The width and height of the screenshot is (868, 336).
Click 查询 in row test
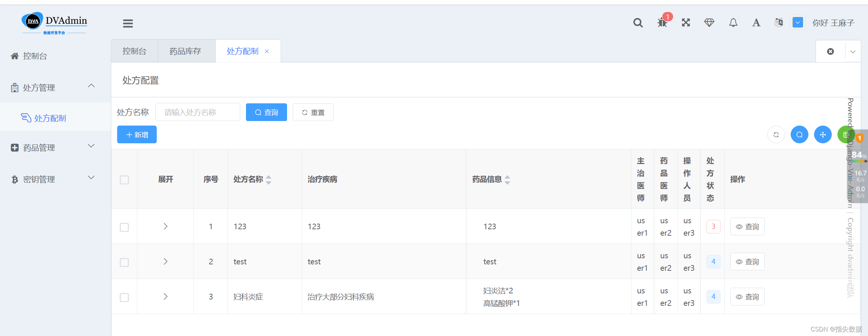[x=747, y=261]
